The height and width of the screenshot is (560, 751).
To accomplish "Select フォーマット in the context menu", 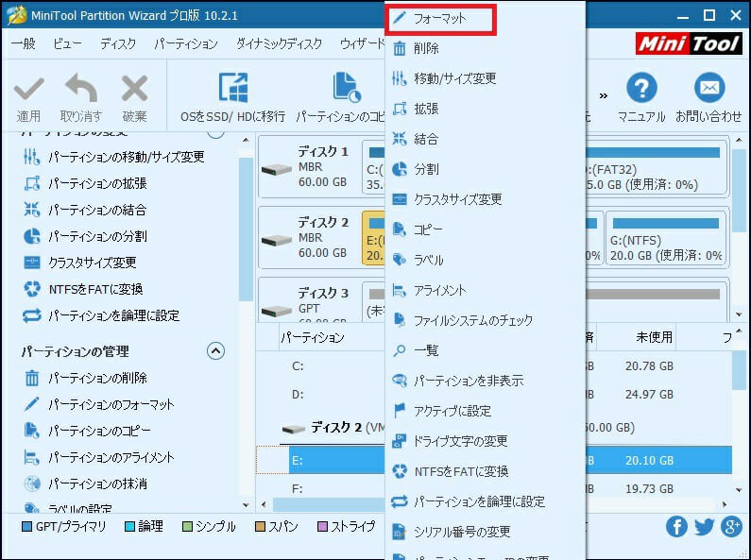I will point(439,18).
